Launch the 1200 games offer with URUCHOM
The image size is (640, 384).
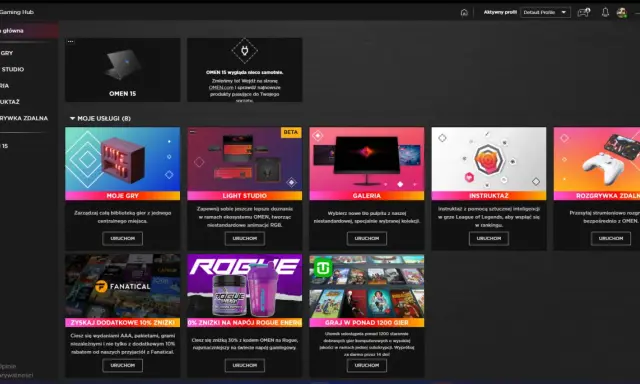pyautogui.click(x=367, y=365)
